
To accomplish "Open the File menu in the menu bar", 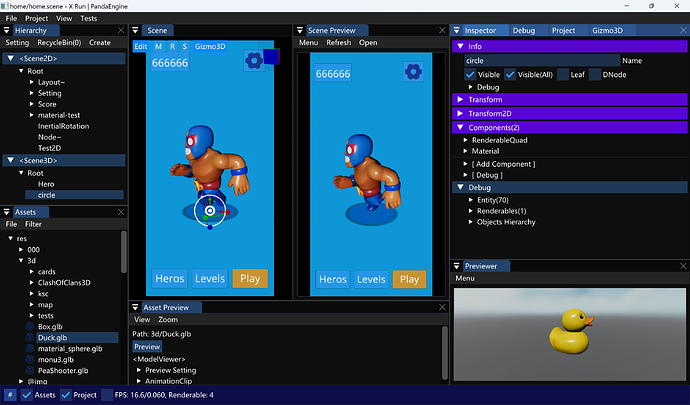I will pyautogui.click(x=11, y=18).
